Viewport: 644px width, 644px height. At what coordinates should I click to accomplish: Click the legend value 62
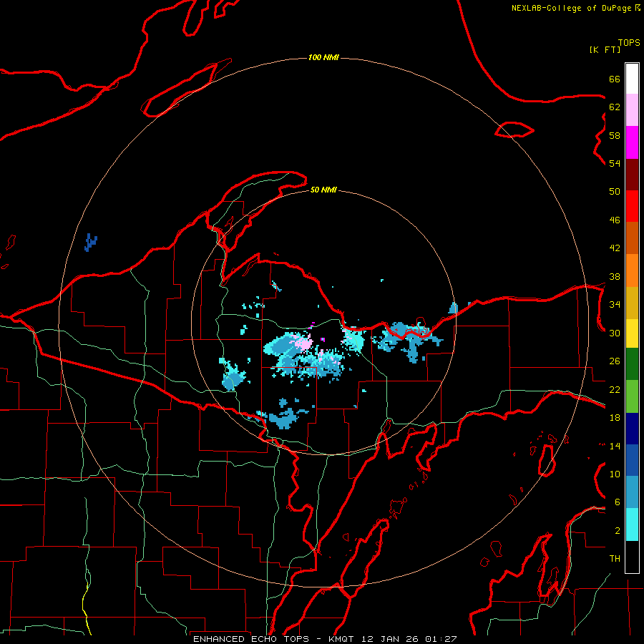coord(615,107)
